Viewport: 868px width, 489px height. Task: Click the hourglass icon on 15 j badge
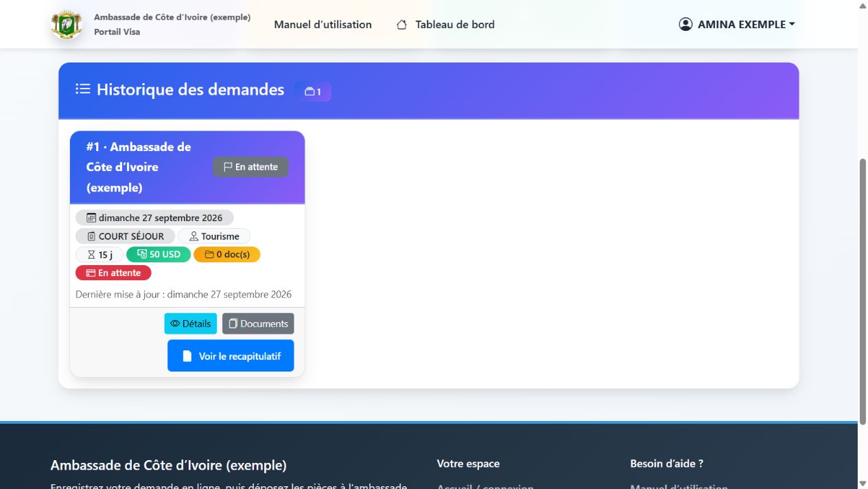point(91,255)
